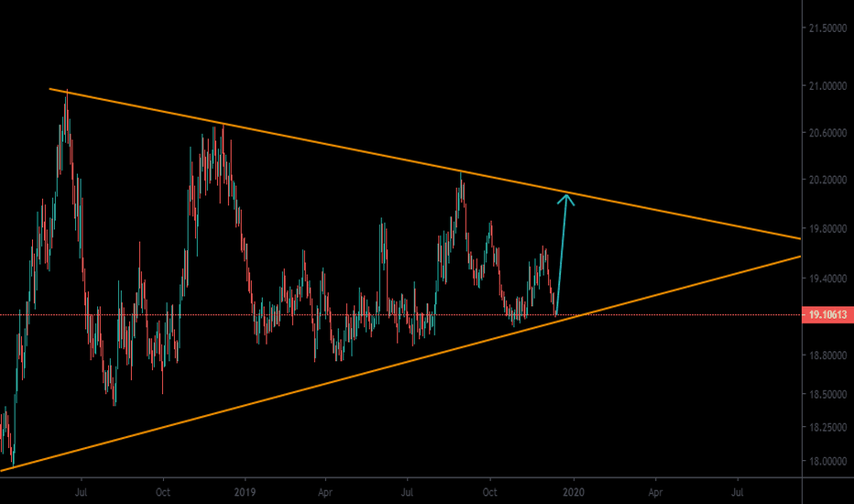This screenshot has width=854, height=504.
Task: Click the Apr label right of 2019
Action: tap(325, 493)
